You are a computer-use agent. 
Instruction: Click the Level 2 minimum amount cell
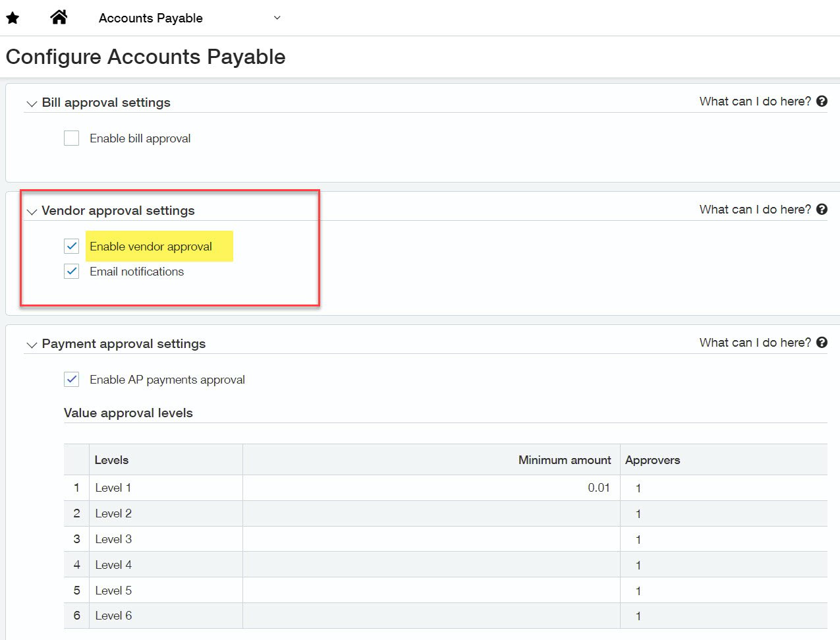tap(432, 513)
